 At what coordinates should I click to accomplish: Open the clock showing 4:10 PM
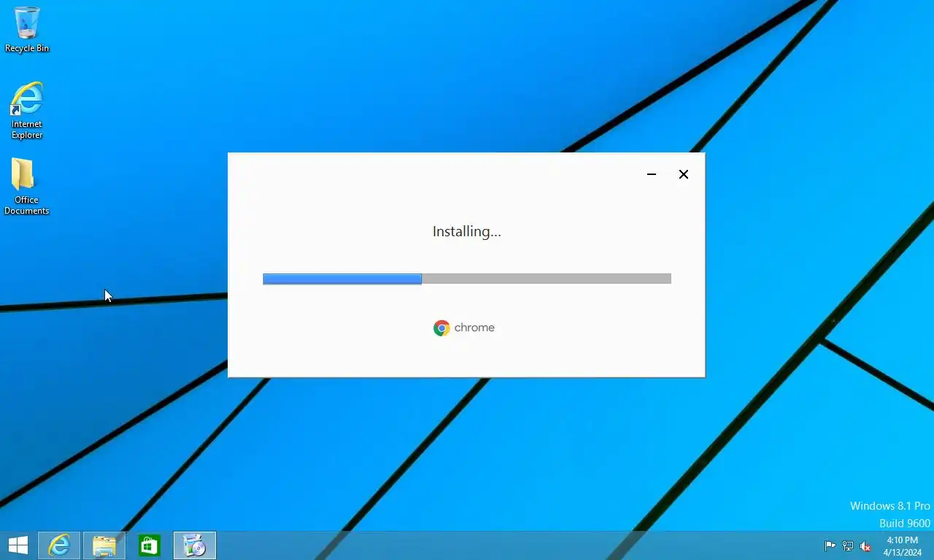coord(902,546)
